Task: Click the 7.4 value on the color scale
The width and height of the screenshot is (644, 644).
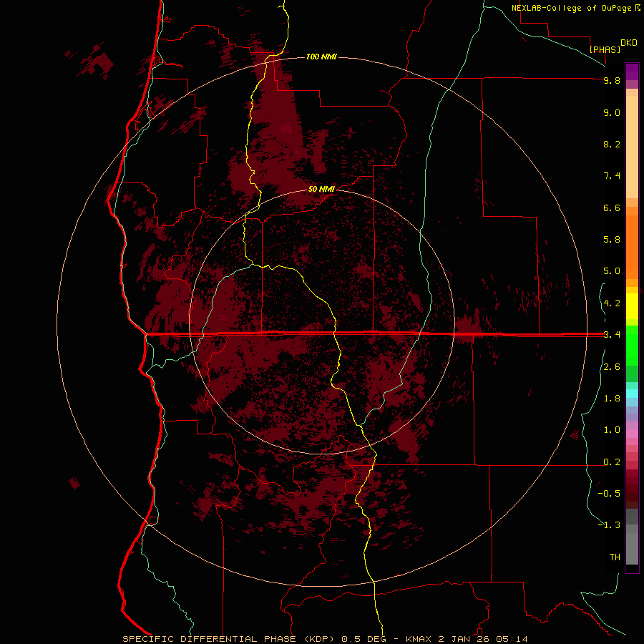Action: (612, 176)
